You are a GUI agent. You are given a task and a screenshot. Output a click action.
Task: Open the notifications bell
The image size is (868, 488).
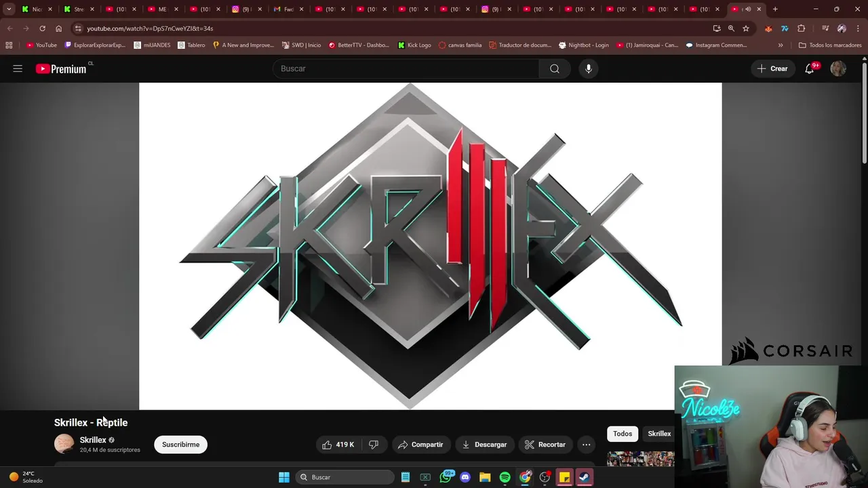click(x=810, y=68)
